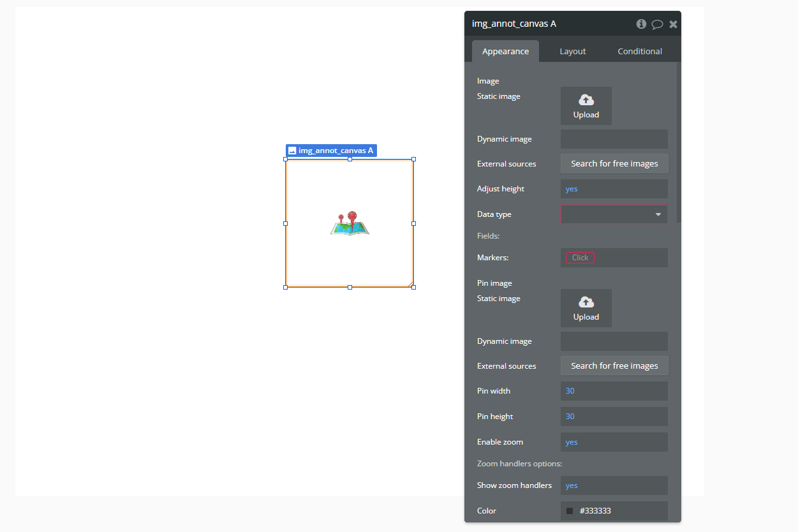Click the bottom-right resize handle of element

[x=413, y=287]
